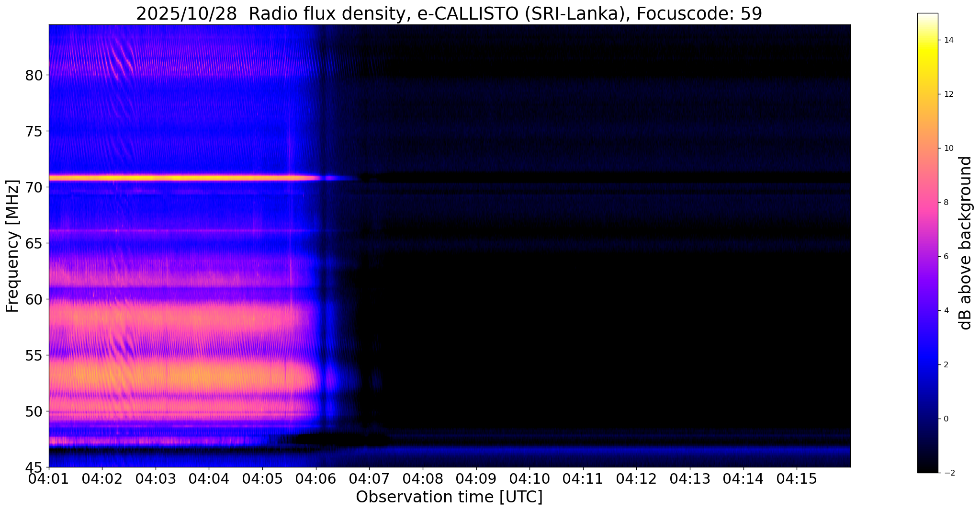Click the x-axis tick label 04:13
Screen dimensions: 980x511
tap(690, 479)
